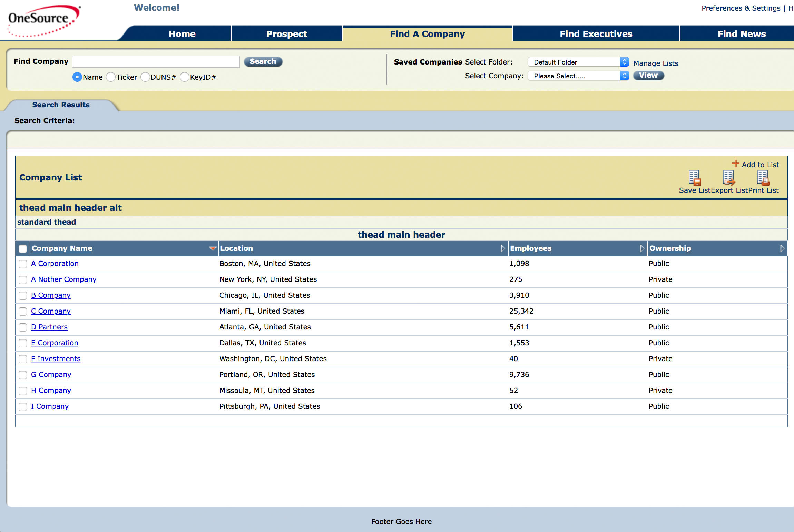Click the Search button
This screenshot has height=532, width=794.
263,61
